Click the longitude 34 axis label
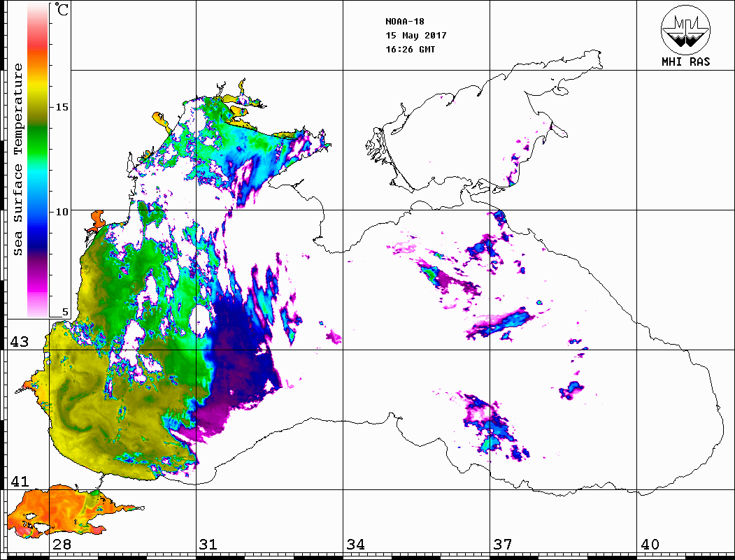Screen dimensions: 735x560 [x=355, y=544]
